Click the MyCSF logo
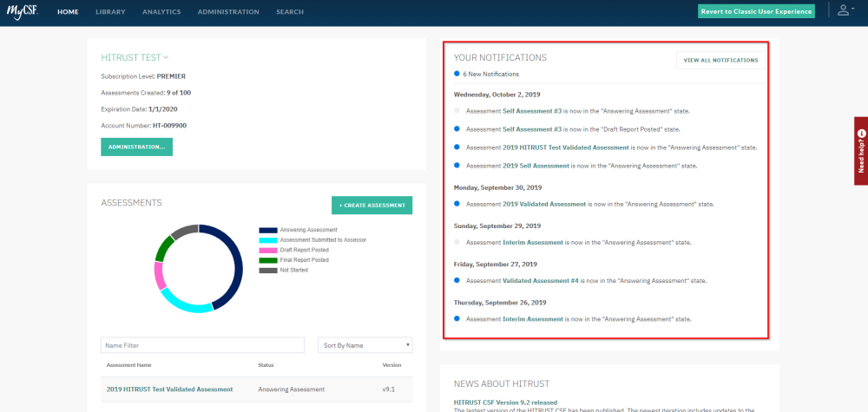 pos(23,11)
